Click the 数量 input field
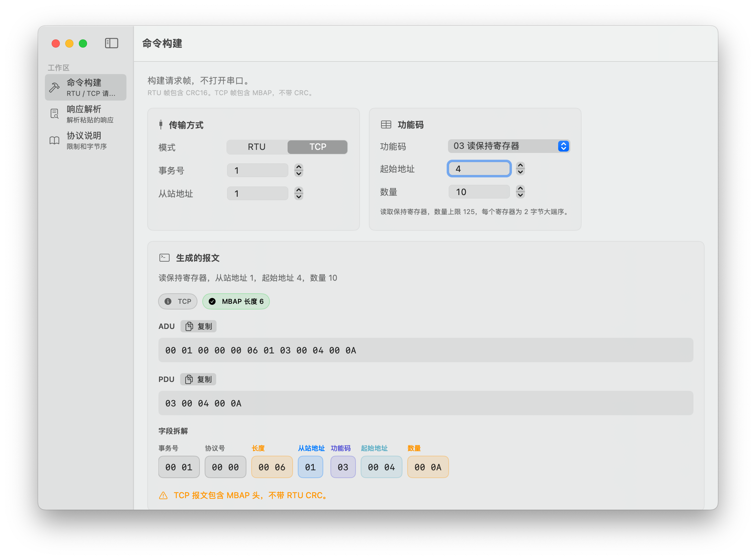 point(479,192)
